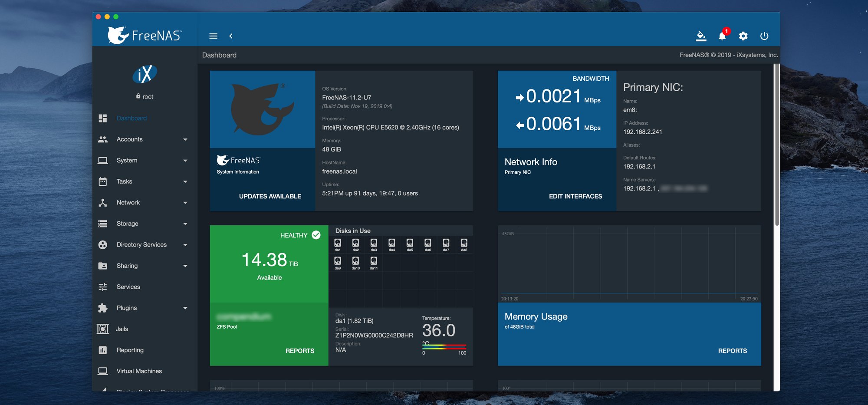Click the disk temperature gauge bar

(x=444, y=347)
